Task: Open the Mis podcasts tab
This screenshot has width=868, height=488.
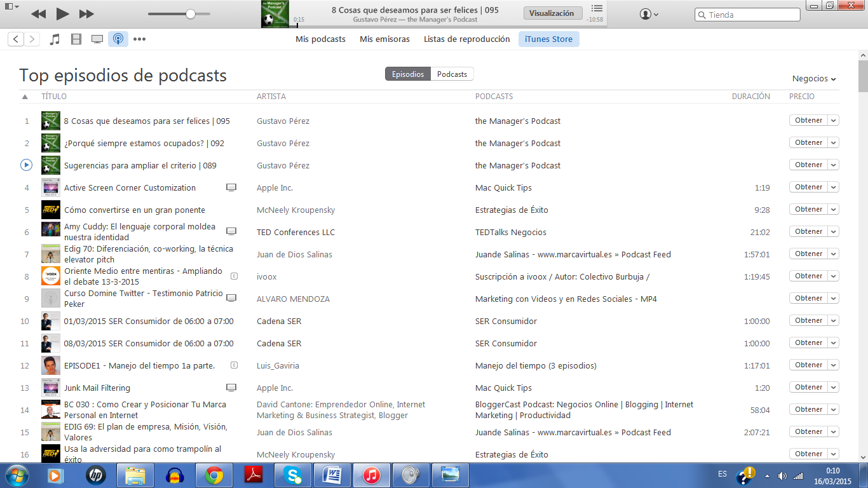Action: click(320, 39)
